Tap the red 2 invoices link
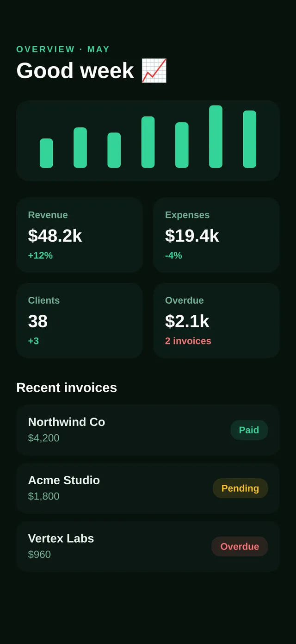This screenshot has height=644, width=296. pos(188,341)
